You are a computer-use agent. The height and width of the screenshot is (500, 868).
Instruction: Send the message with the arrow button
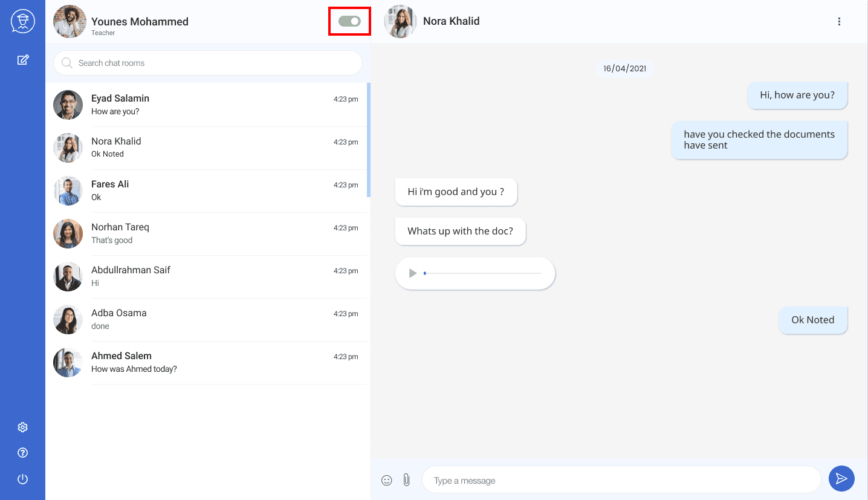[841, 478]
